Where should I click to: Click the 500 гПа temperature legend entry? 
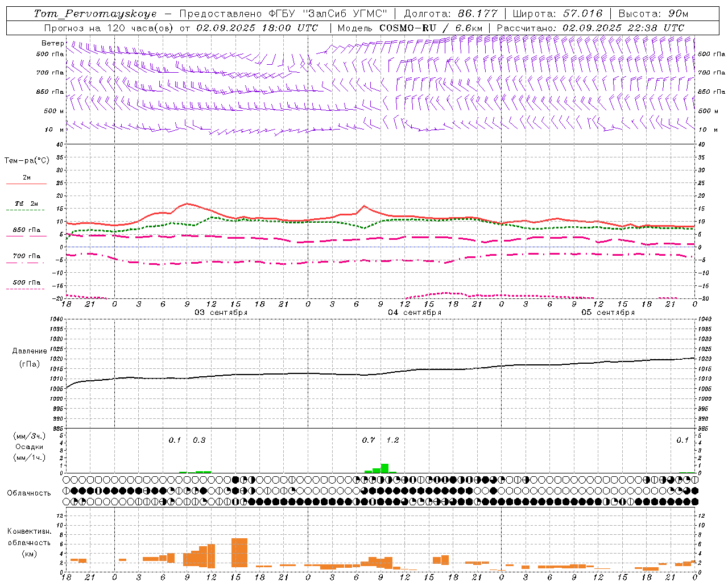26,282
